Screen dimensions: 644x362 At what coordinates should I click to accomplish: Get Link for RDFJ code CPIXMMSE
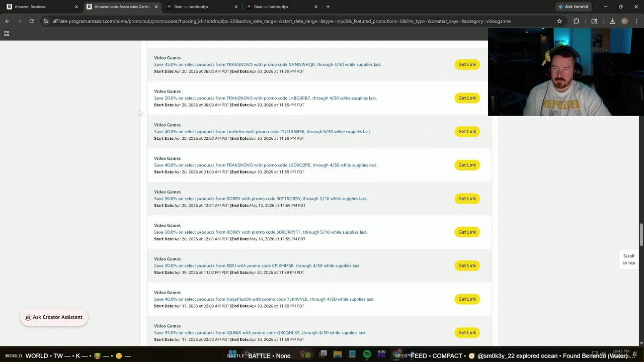(x=467, y=265)
